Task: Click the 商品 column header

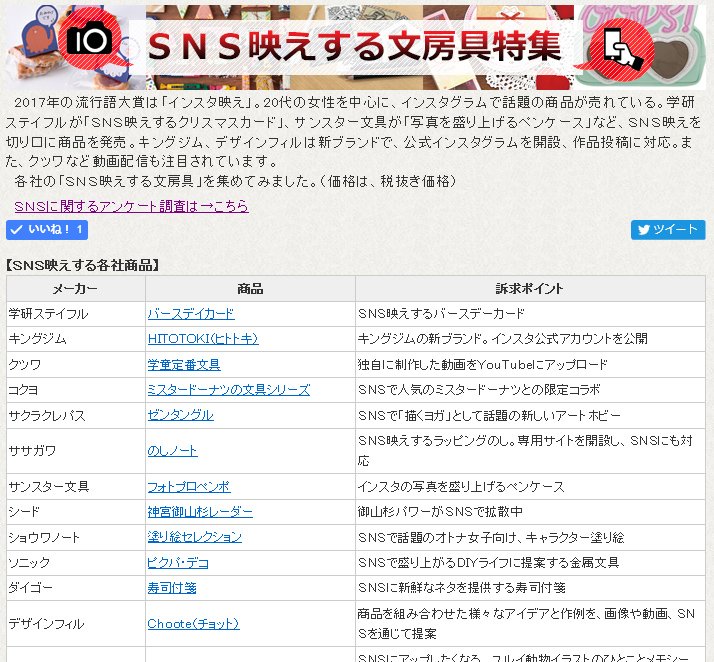Action: tap(250, 289)
